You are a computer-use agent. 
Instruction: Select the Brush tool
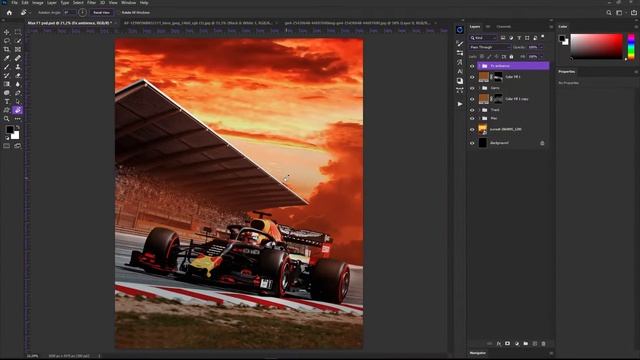point(7,67)
